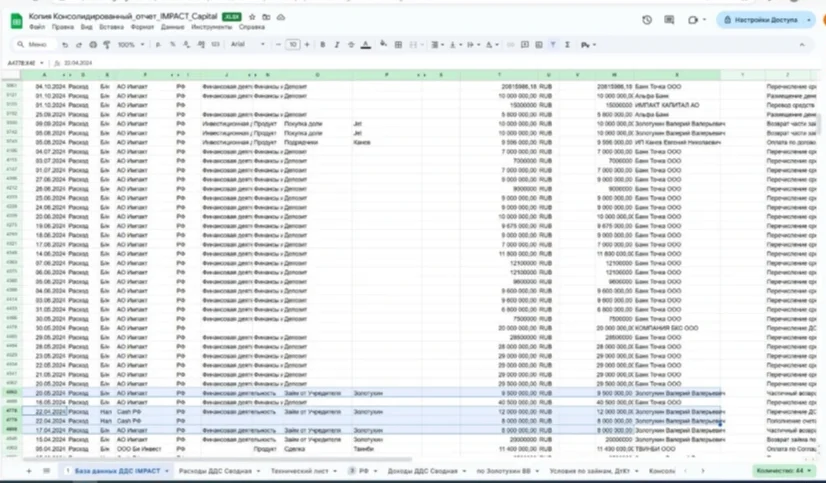Collapse the toolbar with chevron
Screen dimensions: 826x483
click(x=802, y=45)
